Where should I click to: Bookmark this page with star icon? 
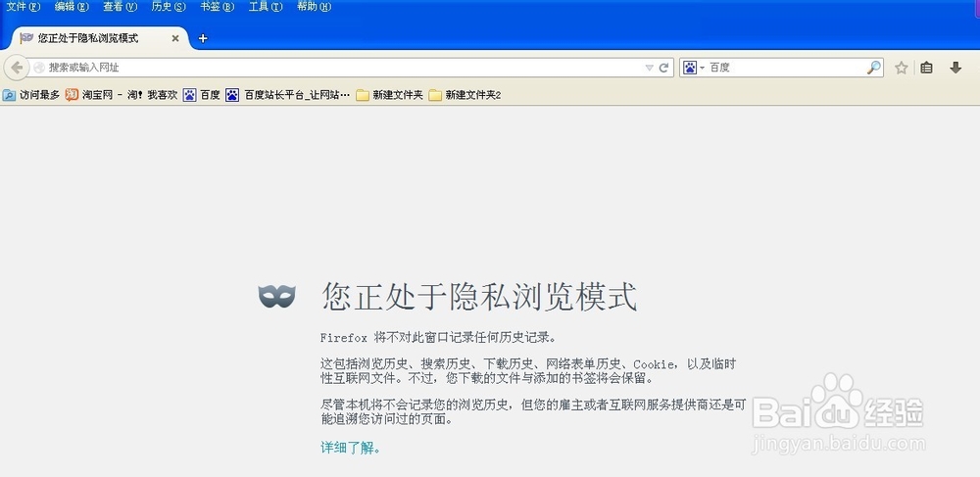point(901,68)
